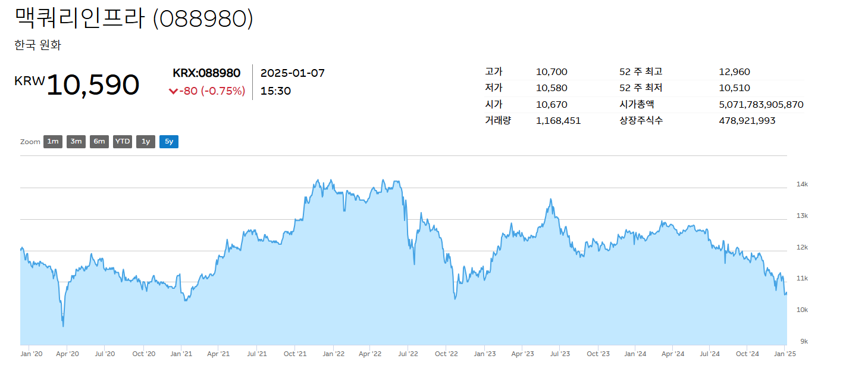Select the active 5y zoom button

point(169,142)
